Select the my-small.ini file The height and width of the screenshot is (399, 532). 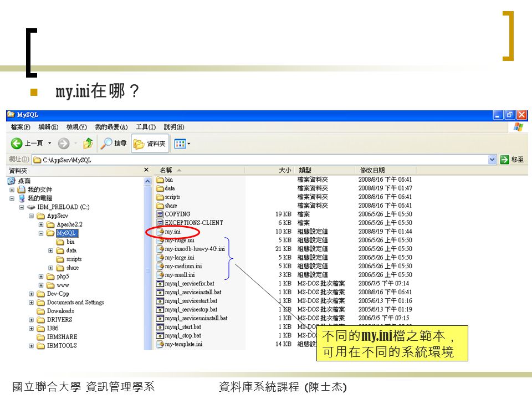[176, 275]
